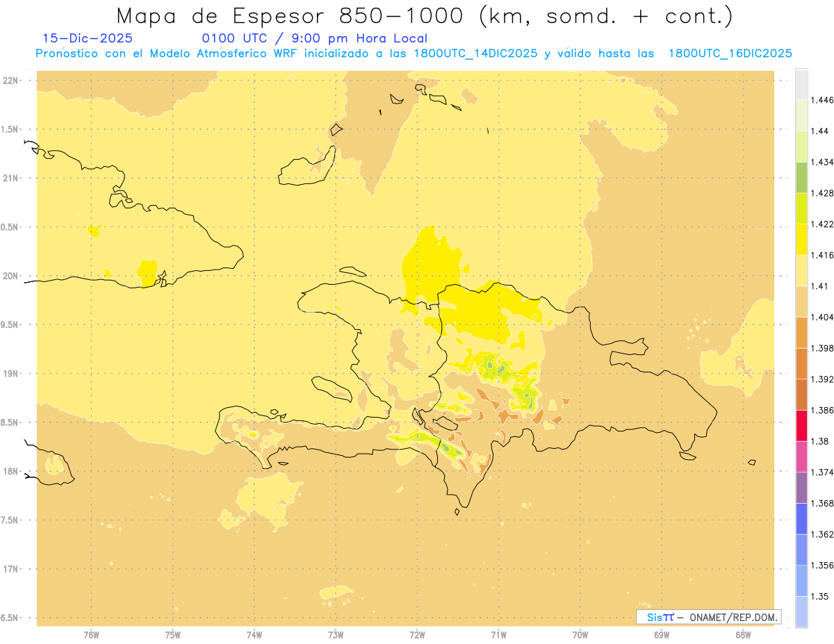834x644 pixels.
Task: Click the '75W' longitude label
Action: (172, 635)
